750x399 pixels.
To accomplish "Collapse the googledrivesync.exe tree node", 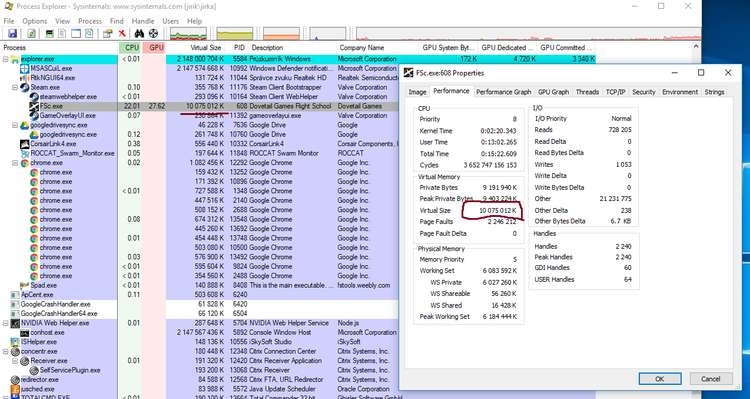I will tap(15, 125).
